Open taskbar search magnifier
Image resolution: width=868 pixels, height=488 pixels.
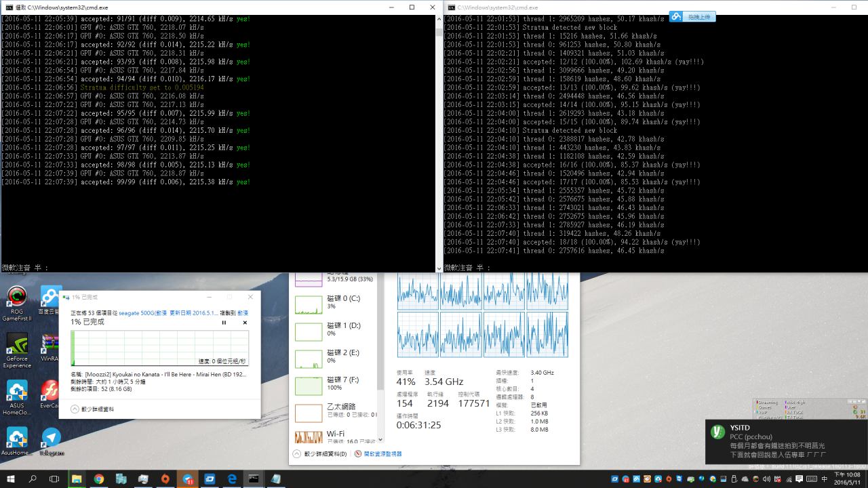[33, 479]
